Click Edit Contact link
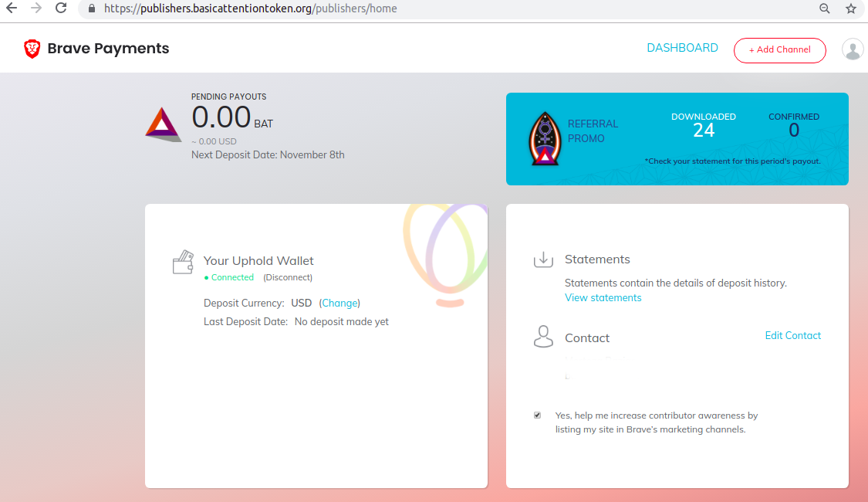This screenshot has width=868, height=502. [x=792, y=335]
